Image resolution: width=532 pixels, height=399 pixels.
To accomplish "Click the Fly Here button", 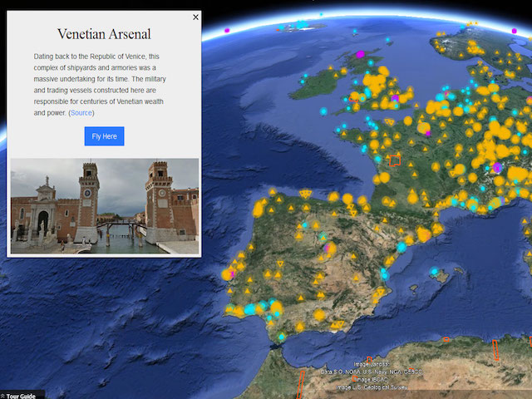I will [x=104, y=136].
